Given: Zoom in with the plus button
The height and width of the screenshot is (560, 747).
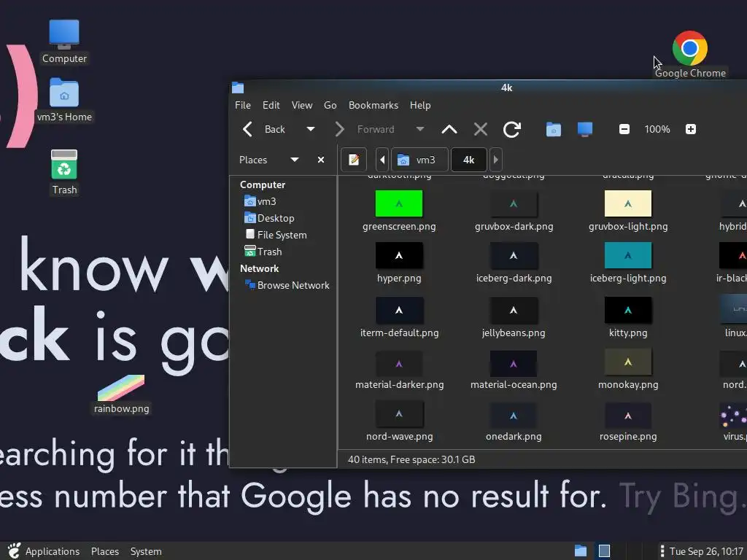Looking at the screenshot, I should (691, 129).
